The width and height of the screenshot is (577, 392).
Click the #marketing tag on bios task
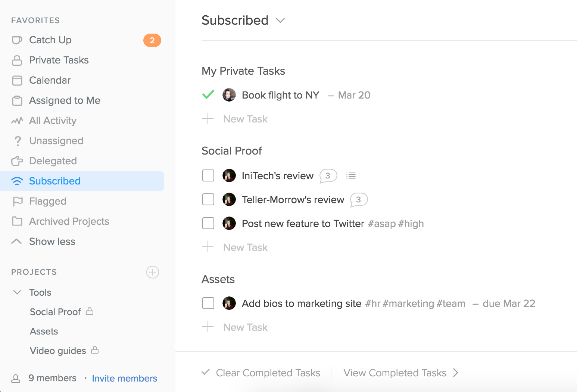pos(408,304)
